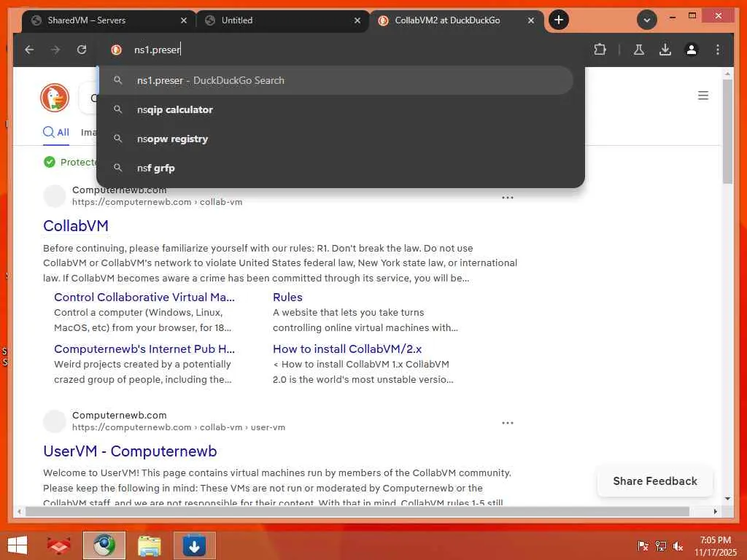
Task: Click the browser globe icon in taskbar
Action: point(104,545)
